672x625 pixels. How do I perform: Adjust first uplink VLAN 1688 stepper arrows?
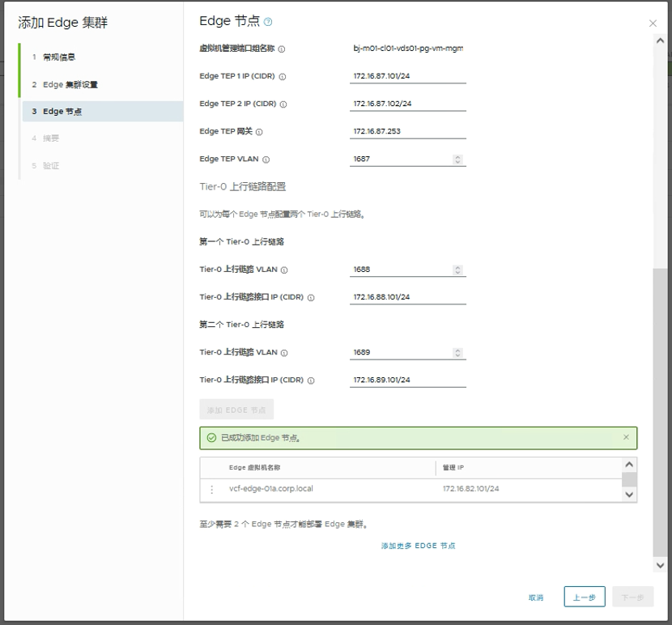(x=457, y=270)
